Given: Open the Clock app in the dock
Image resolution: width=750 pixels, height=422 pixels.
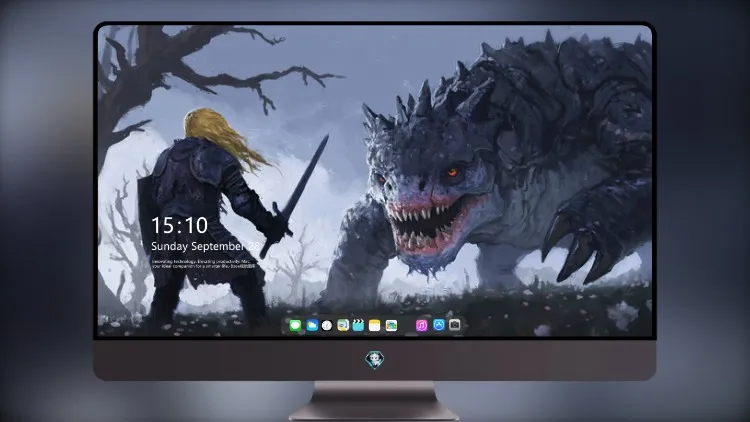Looking at the screenshot, I should (327, 325).
